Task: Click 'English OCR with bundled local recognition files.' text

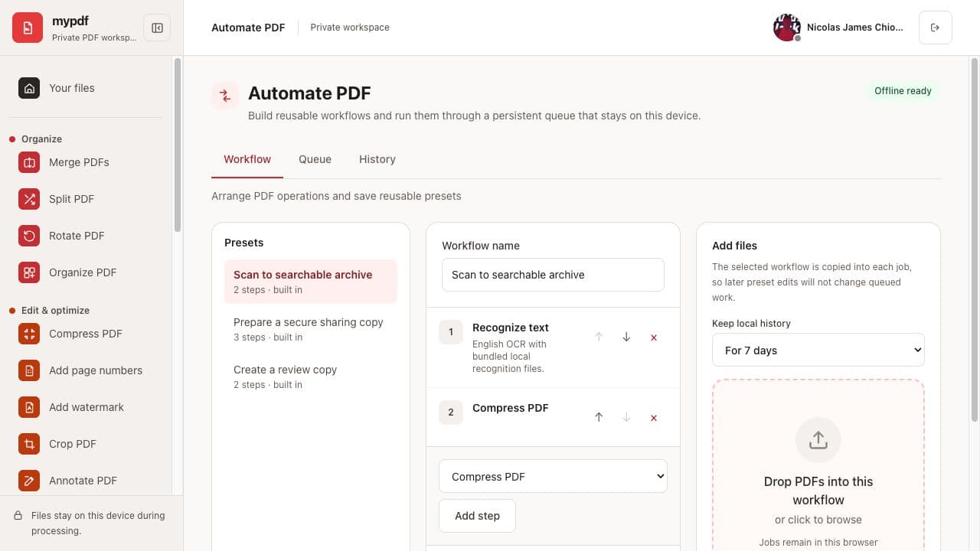Action: point(510,357)
